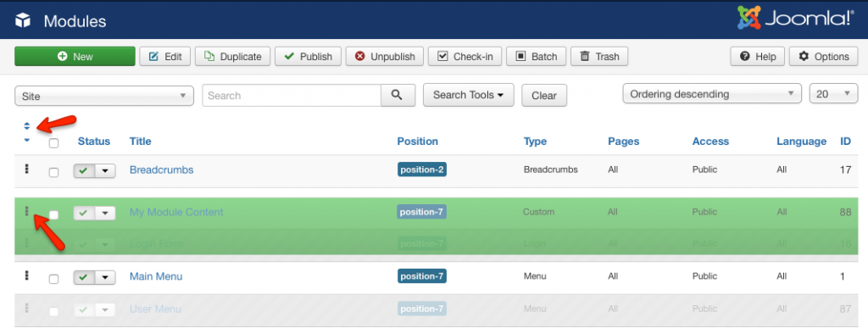Sort by ID column
Viewport: 868px width, 328px height.
click(x=845, y=142)
